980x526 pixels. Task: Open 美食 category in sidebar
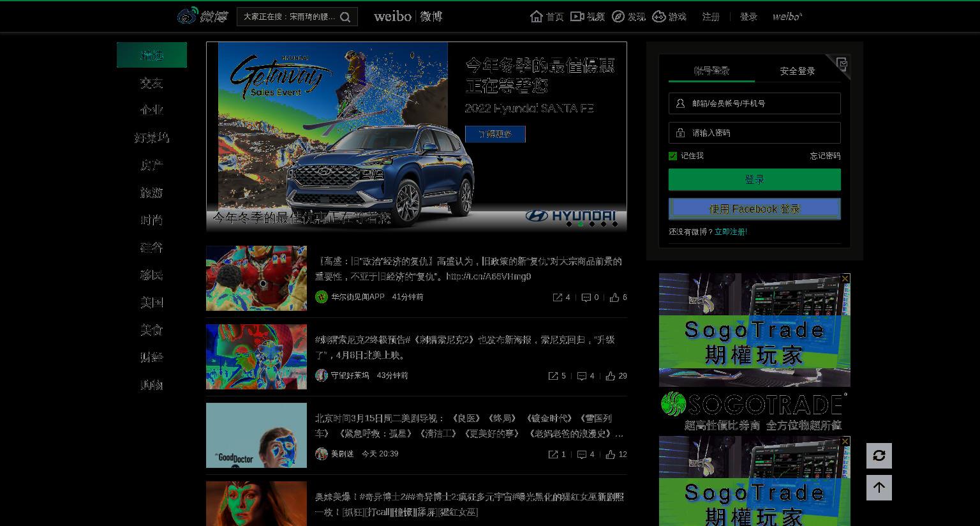[x=152, y=329]
